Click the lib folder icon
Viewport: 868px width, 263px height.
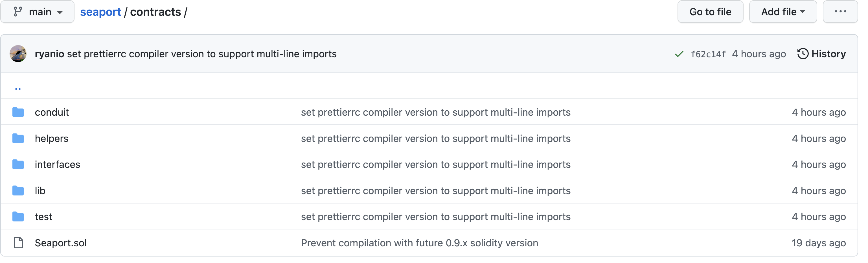pos(18,191)
